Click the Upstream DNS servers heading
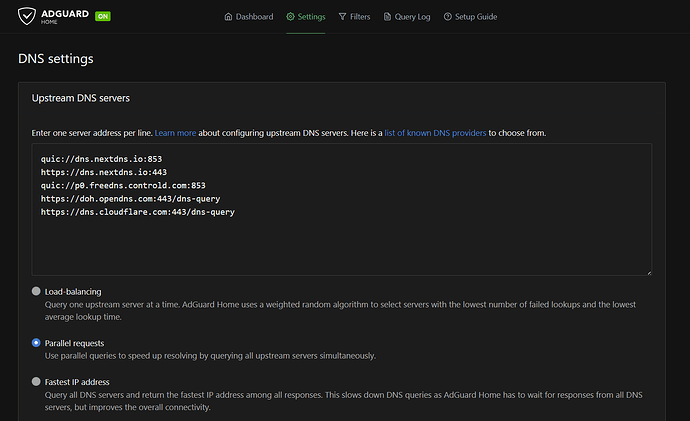 pyautogui.click(x=81, y=98)
